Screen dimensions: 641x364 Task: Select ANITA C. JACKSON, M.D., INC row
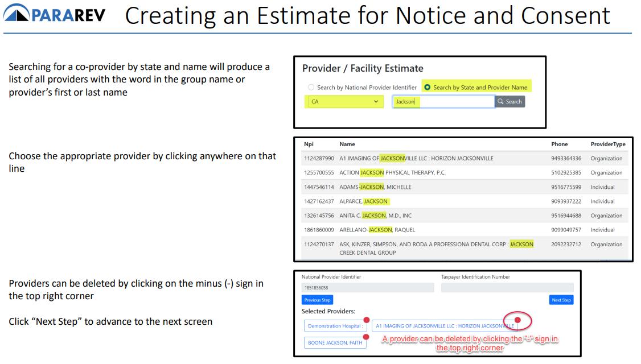click(x=465, y=216)
